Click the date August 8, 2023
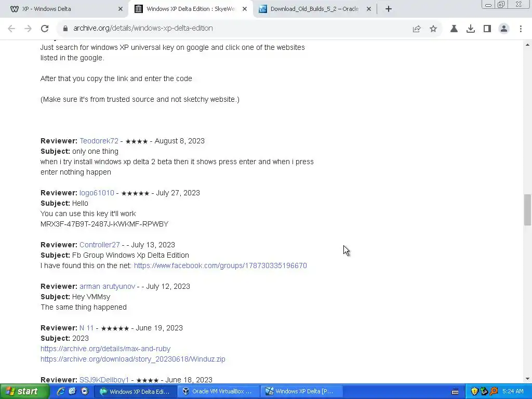The width and height of the screenshot is (532, 399). point(179,141)
